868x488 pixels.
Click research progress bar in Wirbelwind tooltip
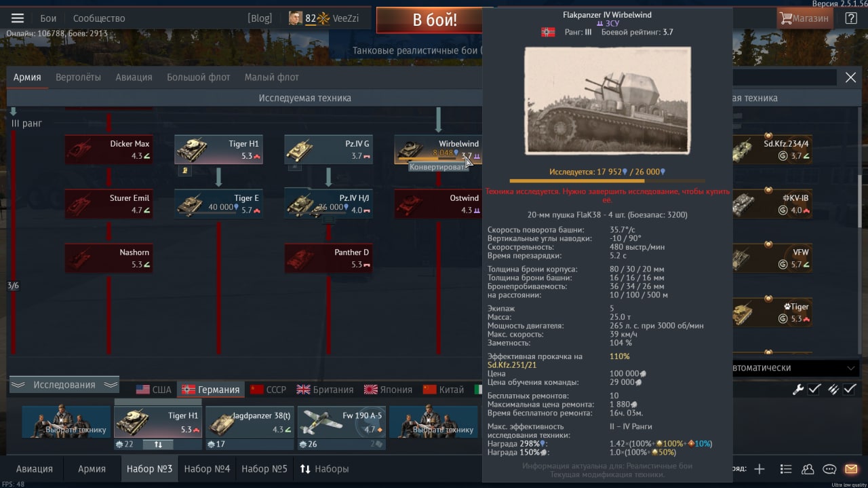coord(607,181)
